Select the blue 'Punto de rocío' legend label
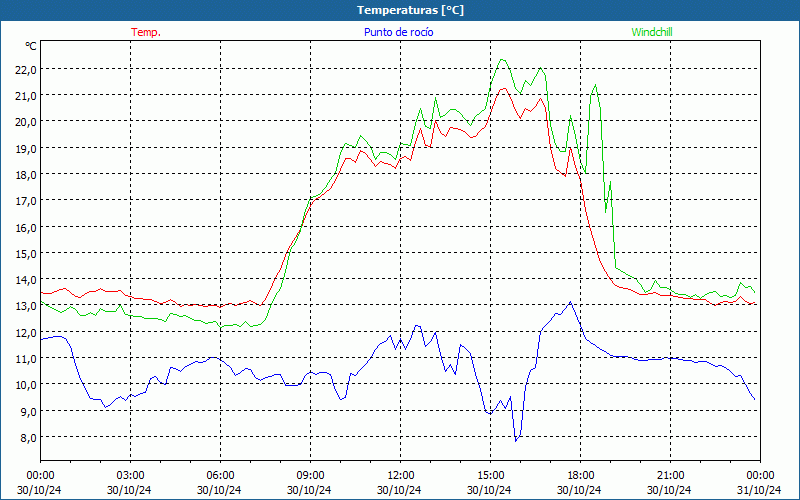800x500 pixels. (398, 32)
